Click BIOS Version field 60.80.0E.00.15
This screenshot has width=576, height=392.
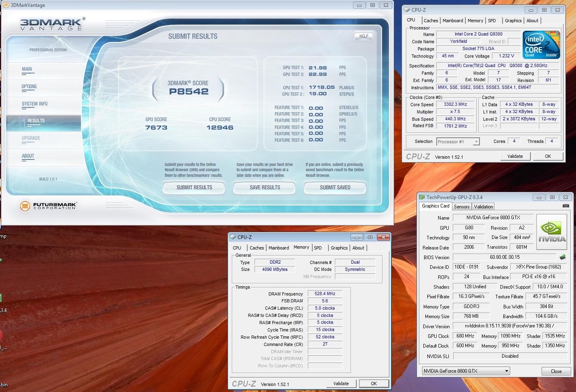(x=505, y=257)
